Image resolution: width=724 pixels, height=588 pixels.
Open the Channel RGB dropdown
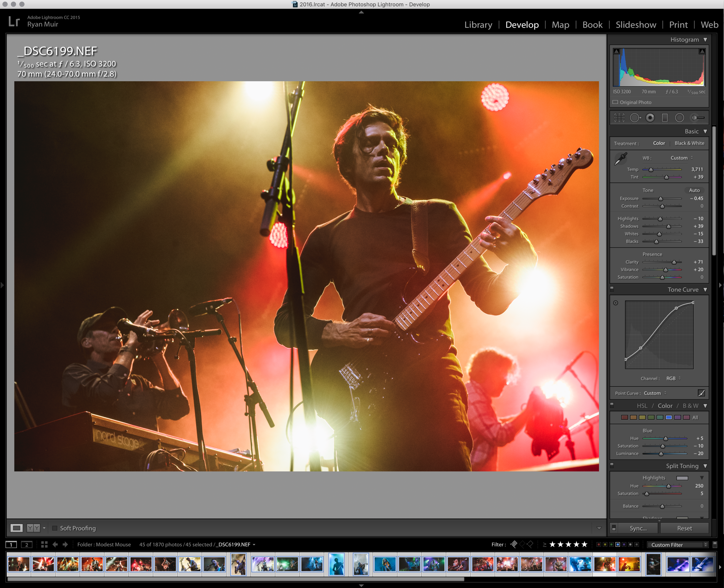pos(673,378)
